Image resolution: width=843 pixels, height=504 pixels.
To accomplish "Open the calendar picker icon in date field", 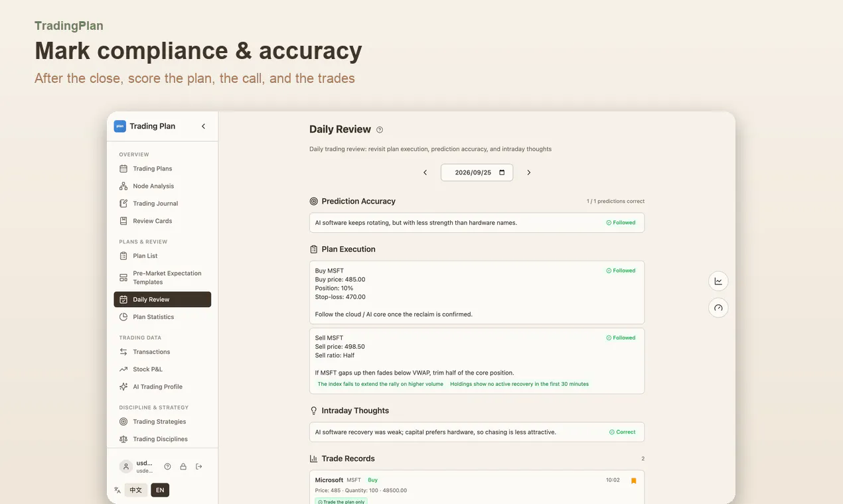I will tap(502, 172).
